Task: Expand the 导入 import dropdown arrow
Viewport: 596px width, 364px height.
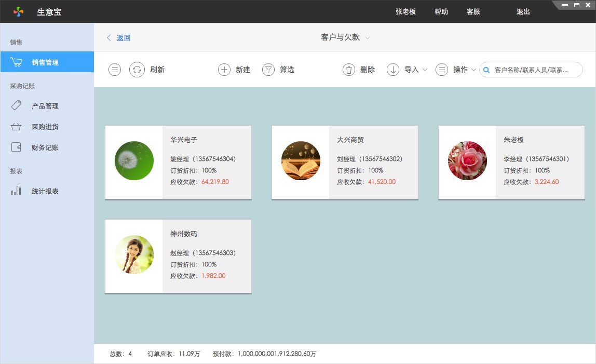Action: (425, 70)
